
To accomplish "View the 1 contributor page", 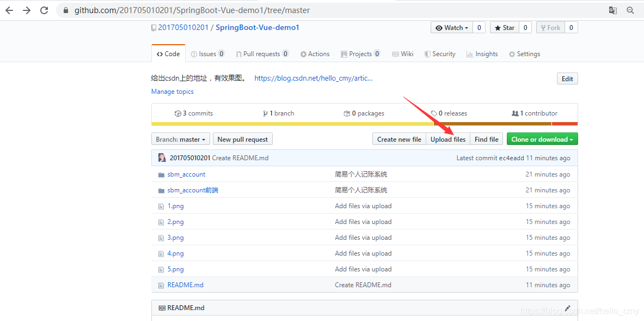I will pos(535,113).
